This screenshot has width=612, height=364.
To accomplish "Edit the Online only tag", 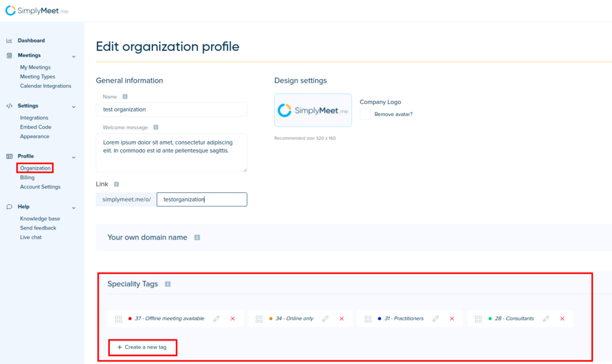I will point(326,319).
